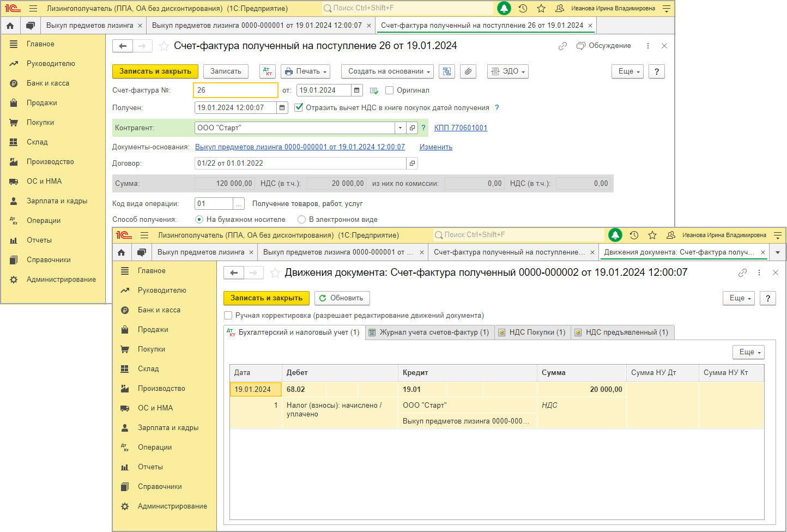Toggle Отразить вычет НДС в книге покупок checkbox
The image size is (787, 532).
pyautogui.click(x=299, y=108)
